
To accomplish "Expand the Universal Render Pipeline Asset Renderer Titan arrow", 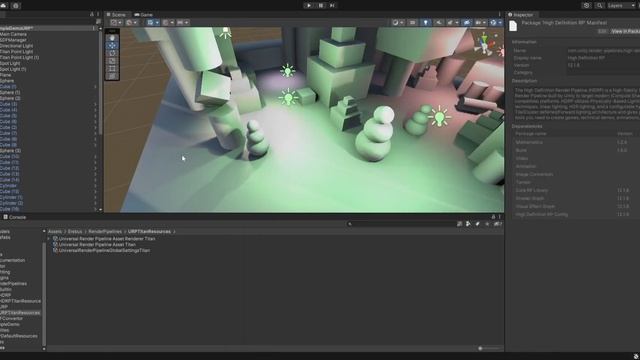I will [x=49, y=239].
